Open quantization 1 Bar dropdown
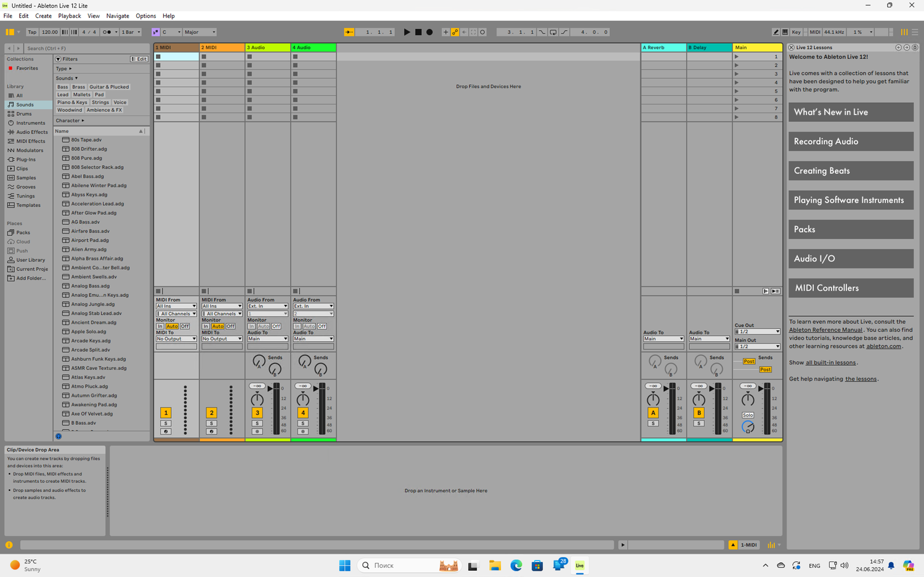This screenshot has height=577, width=924. point(131,32)
